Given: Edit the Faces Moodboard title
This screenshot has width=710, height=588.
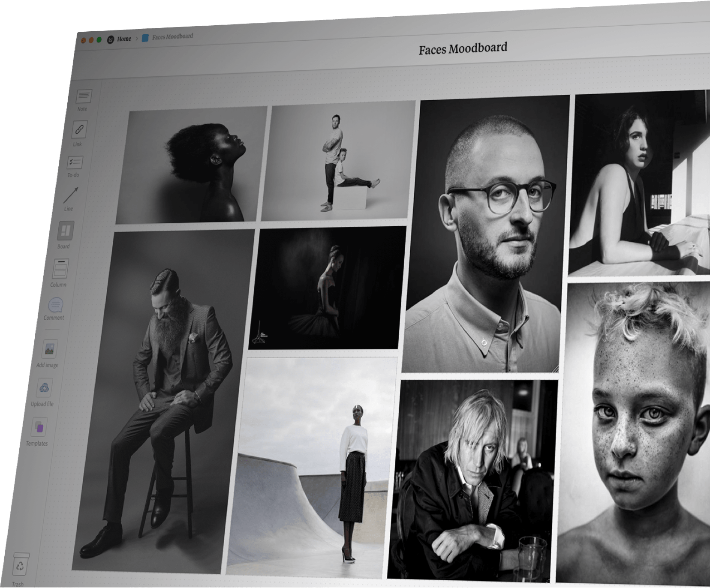Looking at the screenshot, I should (x=463, y=48).
